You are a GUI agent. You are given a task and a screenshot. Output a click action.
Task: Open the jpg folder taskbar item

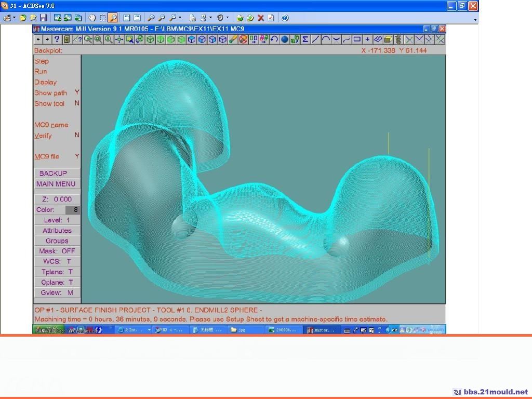click(x=245, y=330)
